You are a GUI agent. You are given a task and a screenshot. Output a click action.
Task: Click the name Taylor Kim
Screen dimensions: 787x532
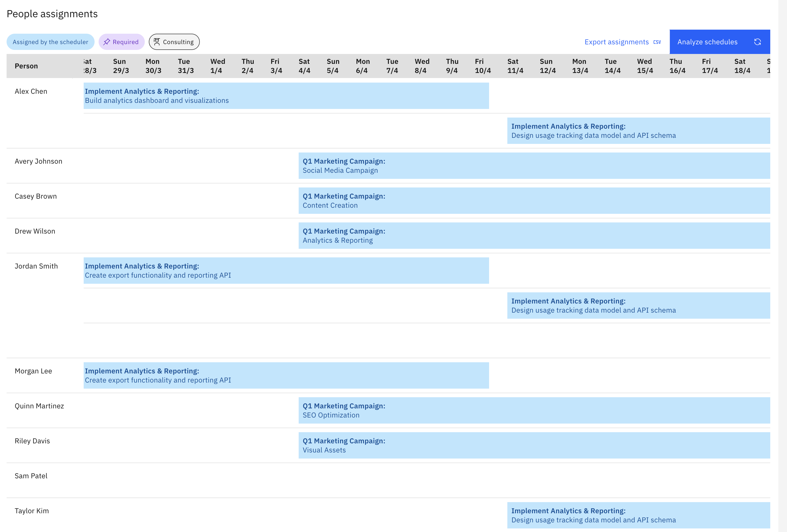tap(31, 511)
